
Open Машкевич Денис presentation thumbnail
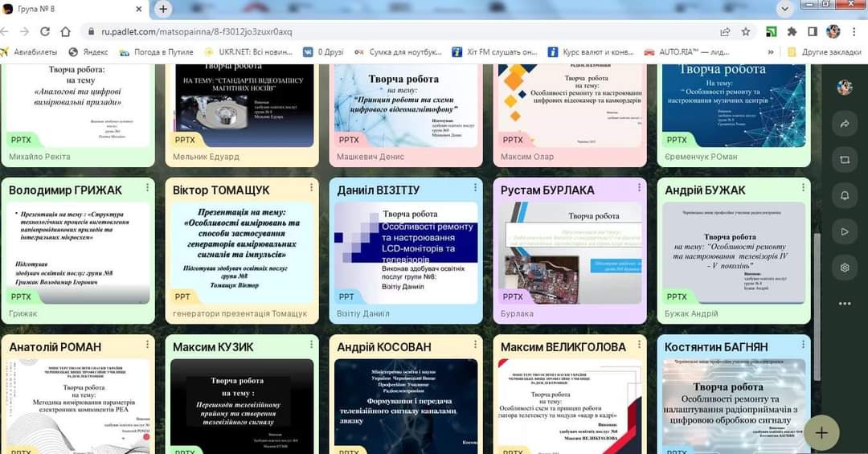pos(406,106)
